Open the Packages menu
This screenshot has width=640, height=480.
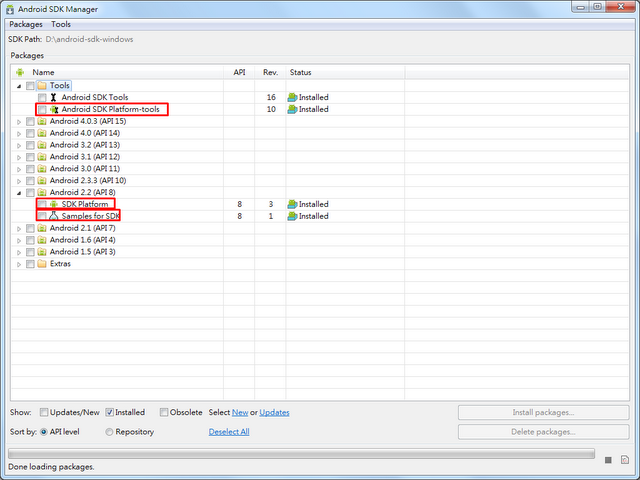tap(26, 24)
